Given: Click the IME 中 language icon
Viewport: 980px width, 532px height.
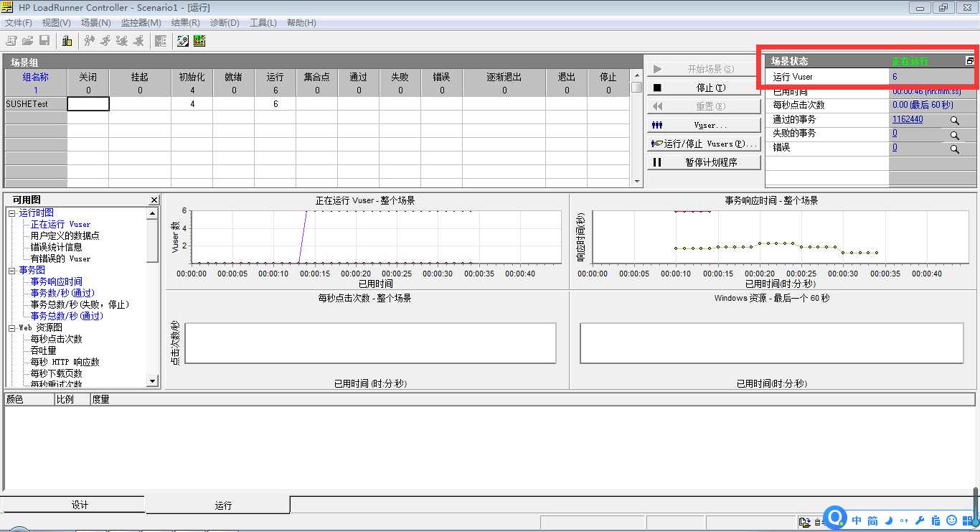Looking at the screenshot, I should coord(857,520).
